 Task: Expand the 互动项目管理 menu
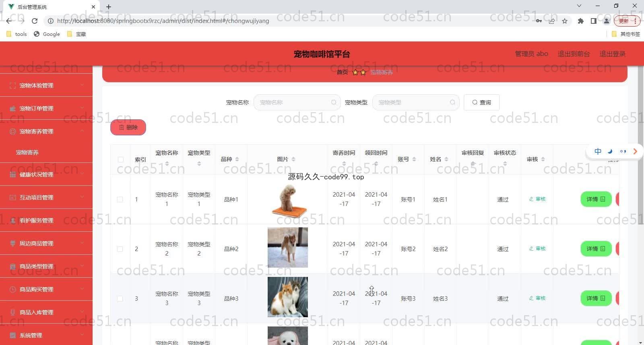46,197
